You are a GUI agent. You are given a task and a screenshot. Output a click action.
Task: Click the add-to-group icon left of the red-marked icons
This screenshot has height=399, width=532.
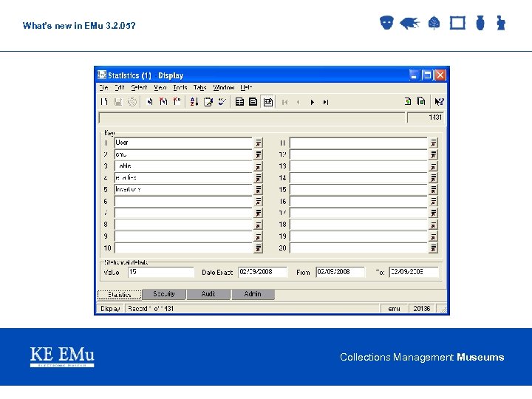click(x=149, y=102)
